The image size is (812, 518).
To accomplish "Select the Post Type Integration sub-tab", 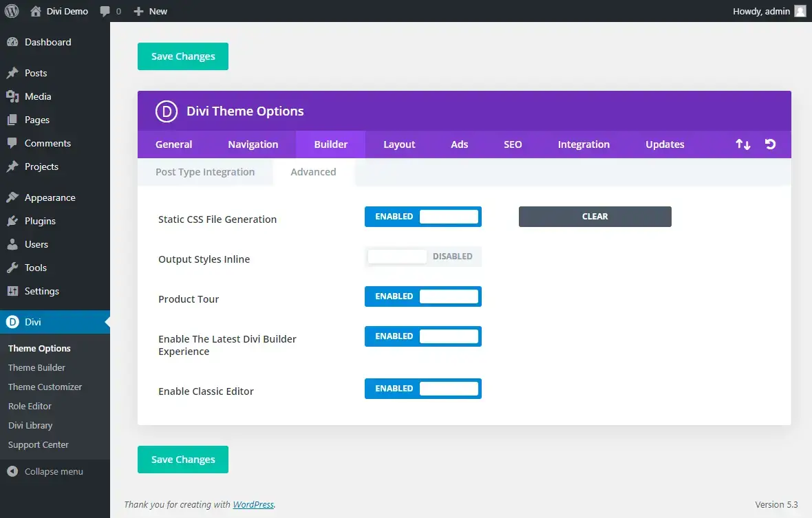I will pos(205,172).
